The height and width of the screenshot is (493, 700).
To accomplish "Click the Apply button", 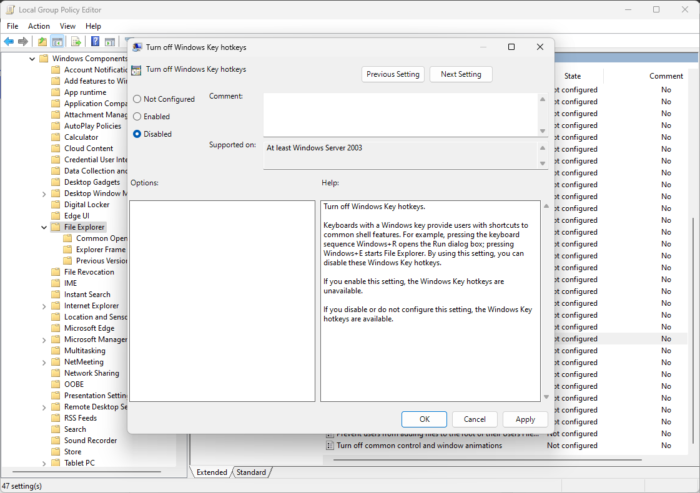I will (525, 419).
